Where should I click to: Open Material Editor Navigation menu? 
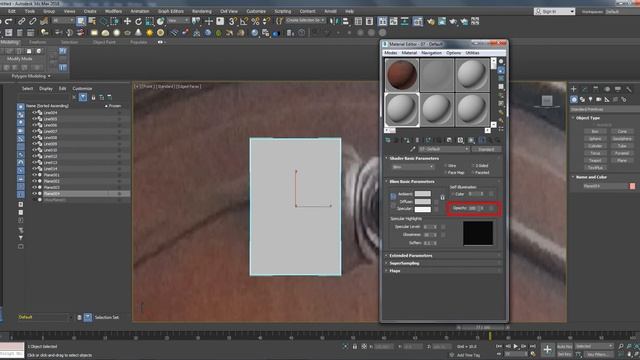[x=431, y=53]
